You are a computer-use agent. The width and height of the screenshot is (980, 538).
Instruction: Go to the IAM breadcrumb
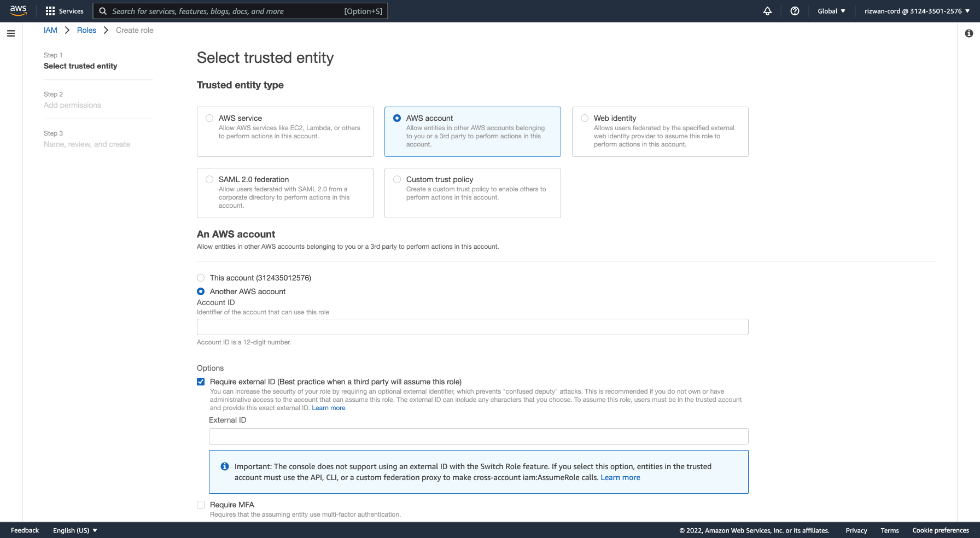tap(50, 30)
